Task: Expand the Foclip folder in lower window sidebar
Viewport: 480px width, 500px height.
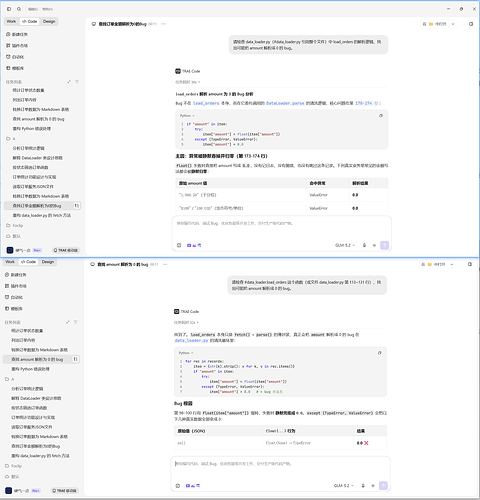Action: (13, 466)
